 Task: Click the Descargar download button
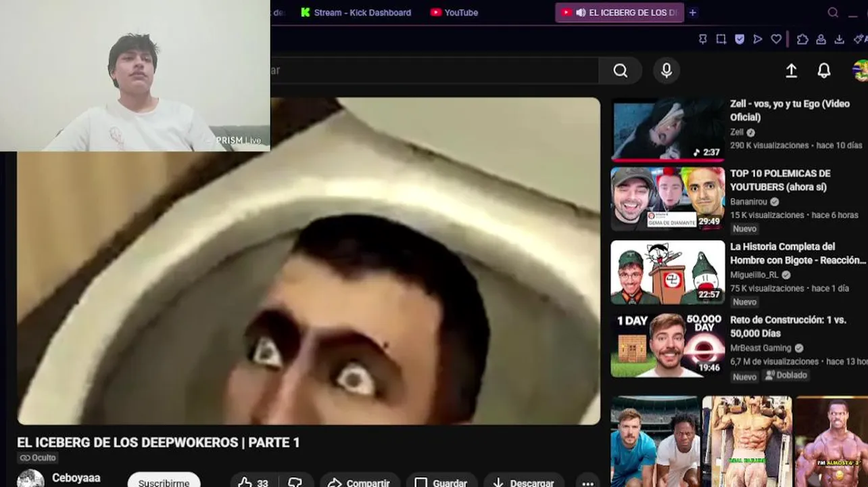tap(523, 483)
